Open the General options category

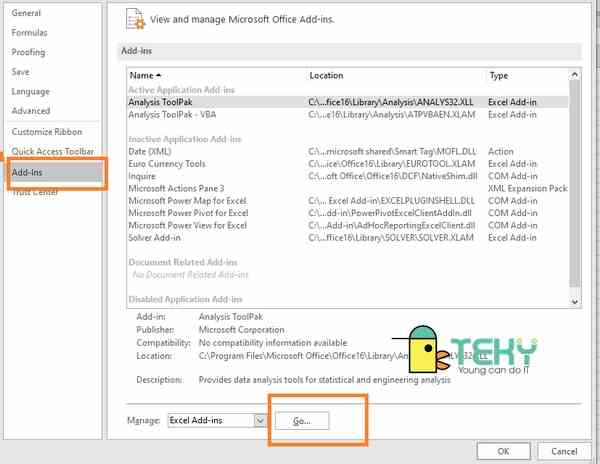(26, 13)
